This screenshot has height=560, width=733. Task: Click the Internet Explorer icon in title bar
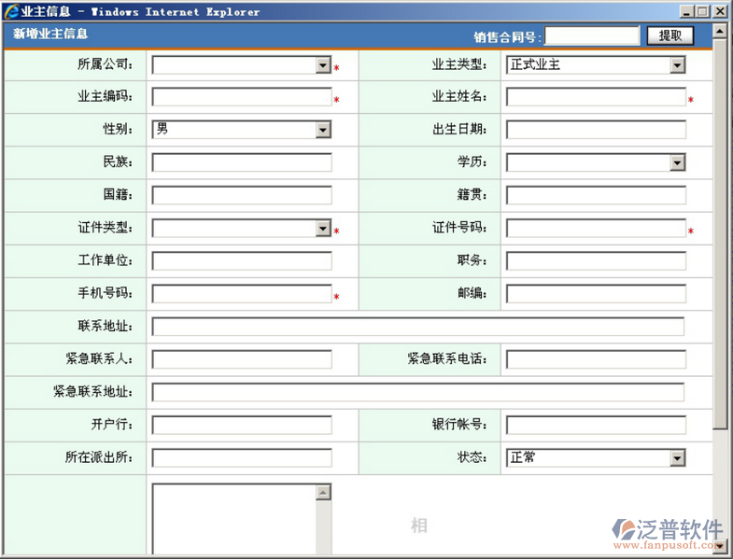[12, 11]
